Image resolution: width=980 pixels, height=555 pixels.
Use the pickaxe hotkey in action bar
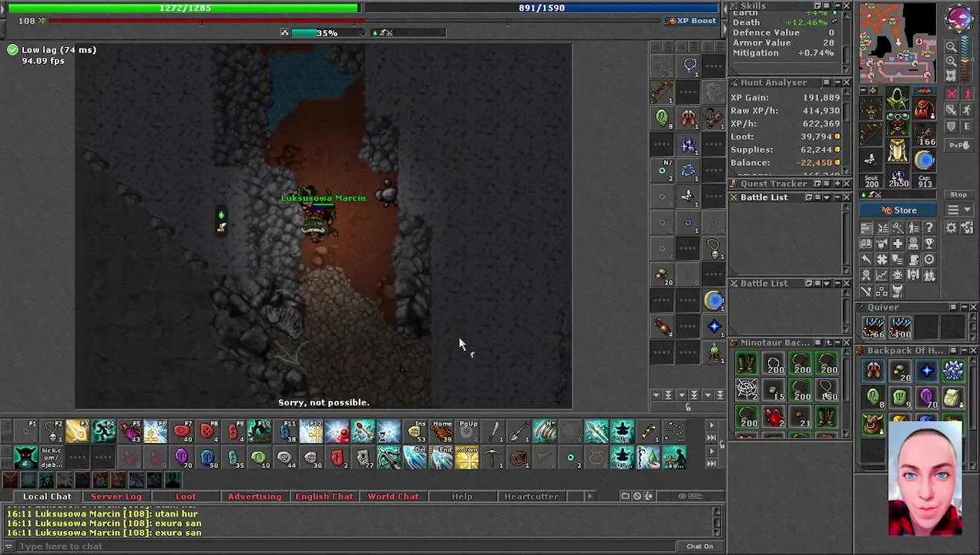point(492,458)
